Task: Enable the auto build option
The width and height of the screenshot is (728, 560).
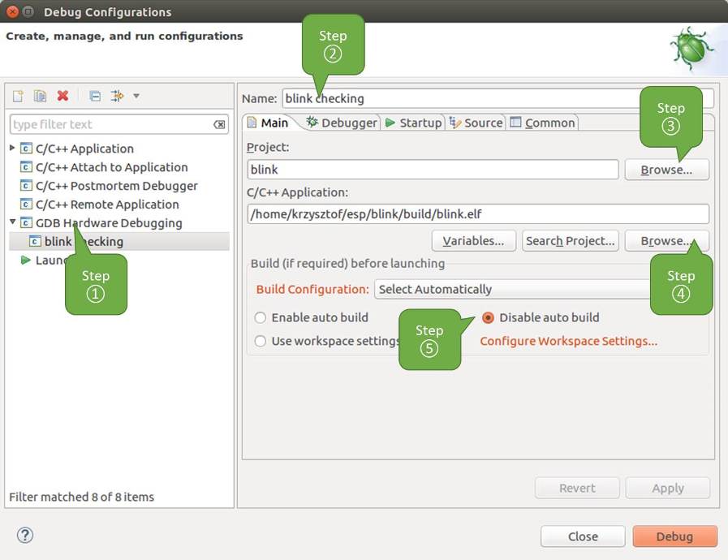Action: pyautogui.click(x=261, y=317)
